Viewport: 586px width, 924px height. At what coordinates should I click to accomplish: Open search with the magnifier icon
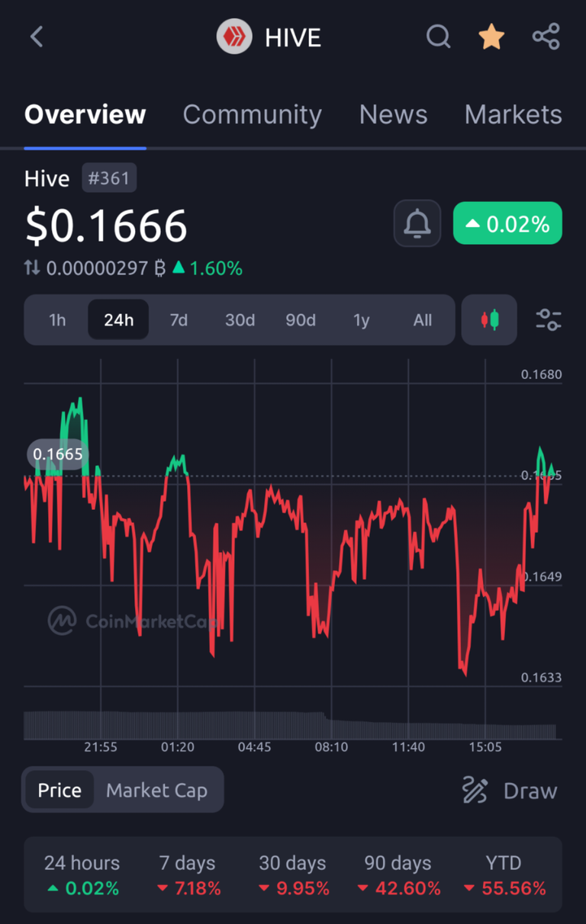point(438,37)
